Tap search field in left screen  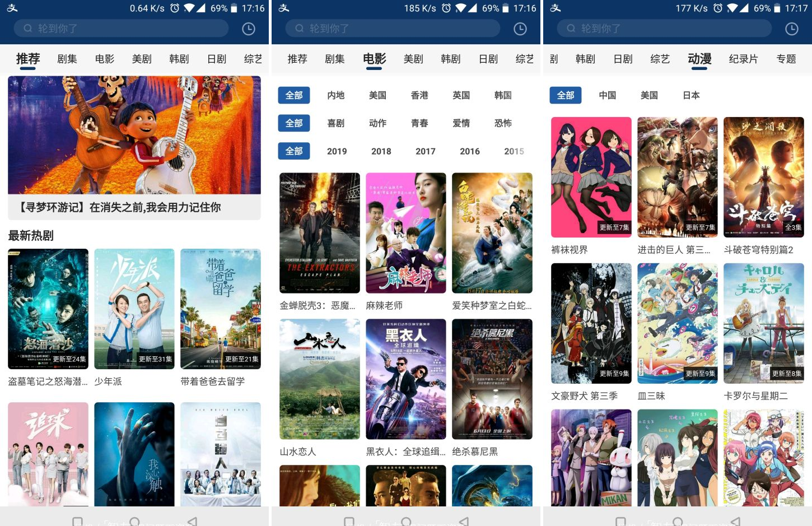[122, 28]
